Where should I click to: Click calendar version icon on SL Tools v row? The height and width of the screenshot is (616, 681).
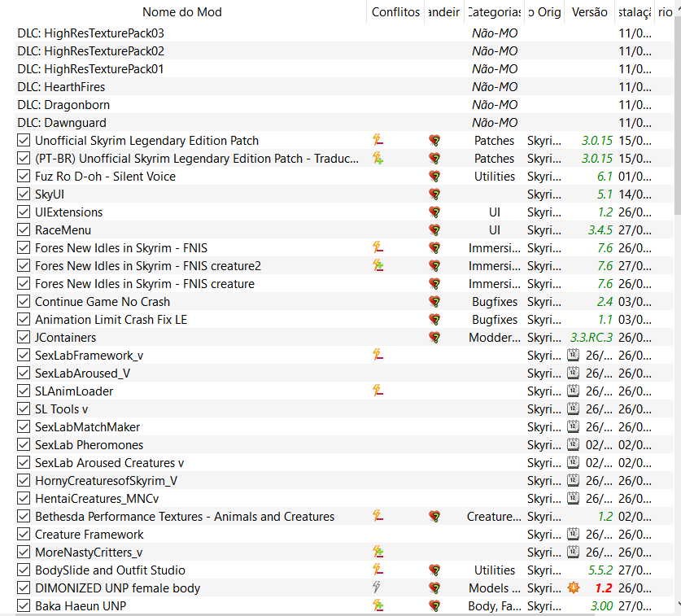[574, 408]
